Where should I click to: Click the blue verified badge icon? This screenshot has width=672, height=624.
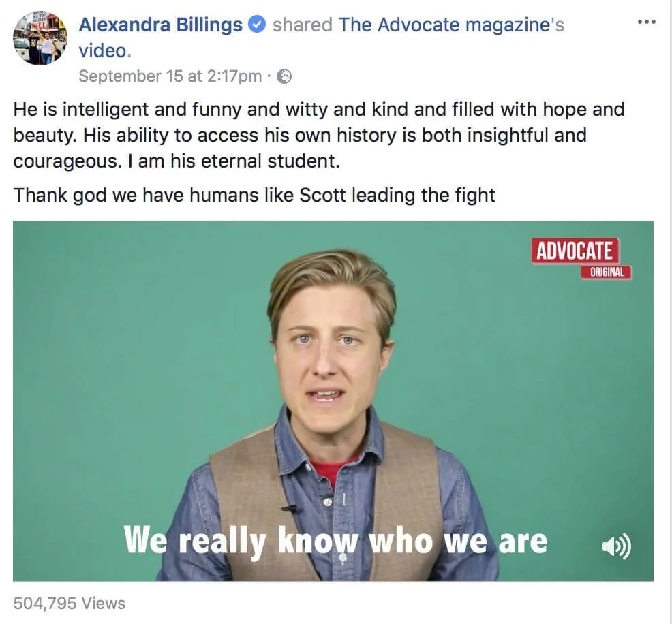(x=257, y=25)
